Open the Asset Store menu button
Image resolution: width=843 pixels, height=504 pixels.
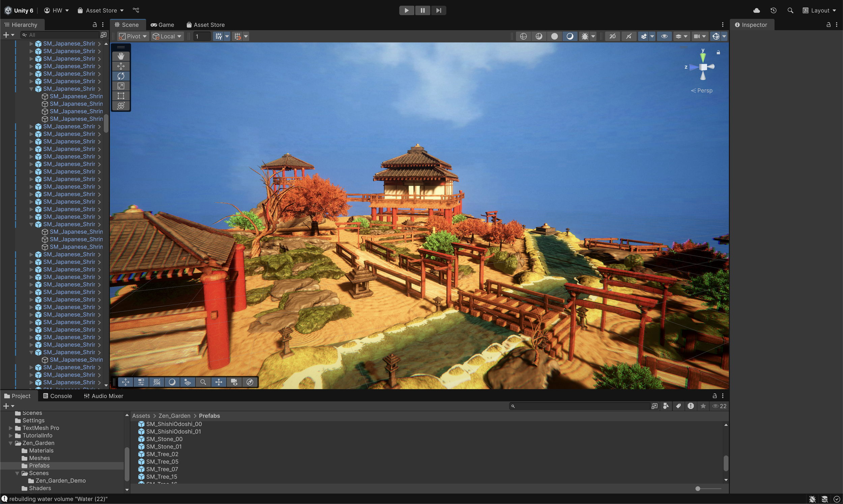click(100, 10)
